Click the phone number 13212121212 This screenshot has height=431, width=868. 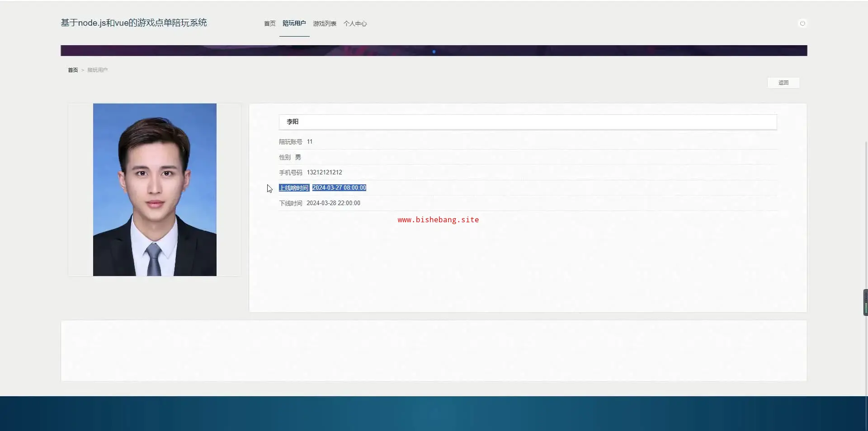tap(324, 173)
